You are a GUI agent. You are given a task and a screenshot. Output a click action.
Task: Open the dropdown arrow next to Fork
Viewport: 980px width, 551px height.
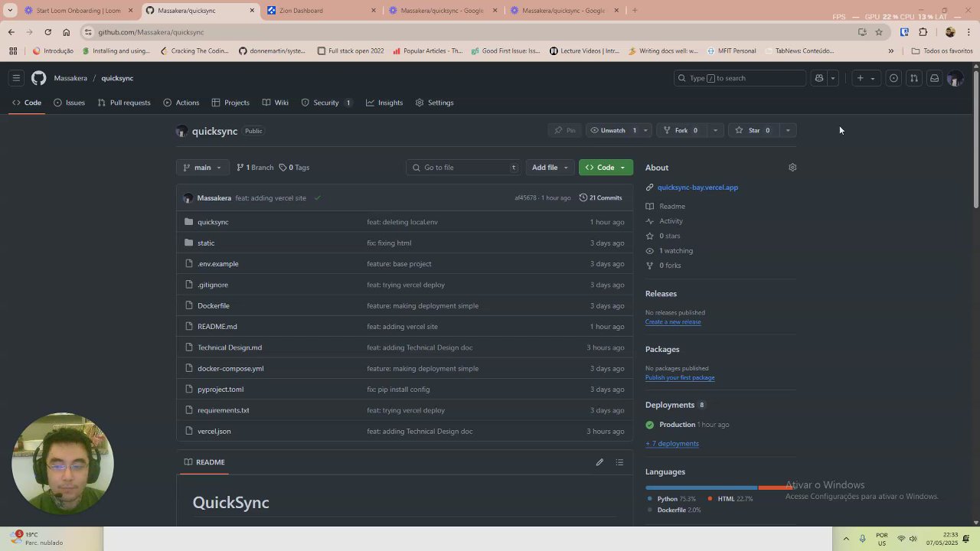[715, 131]
